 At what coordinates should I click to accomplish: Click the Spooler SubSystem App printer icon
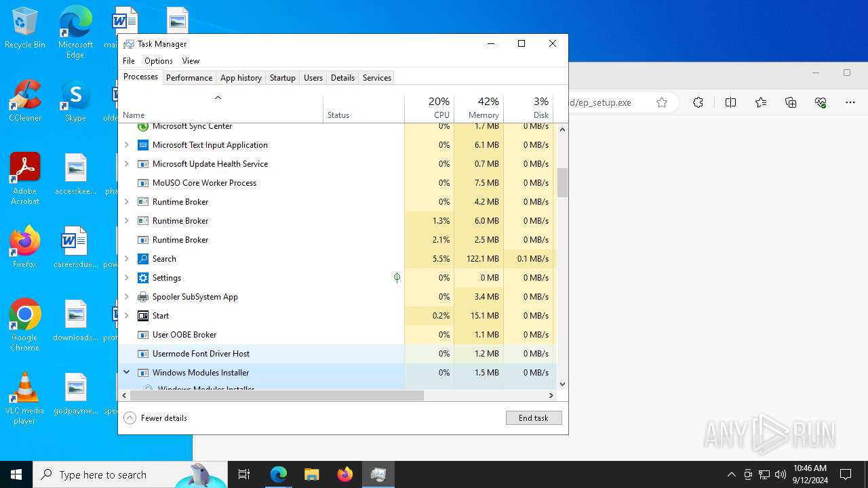pos(142,297)
